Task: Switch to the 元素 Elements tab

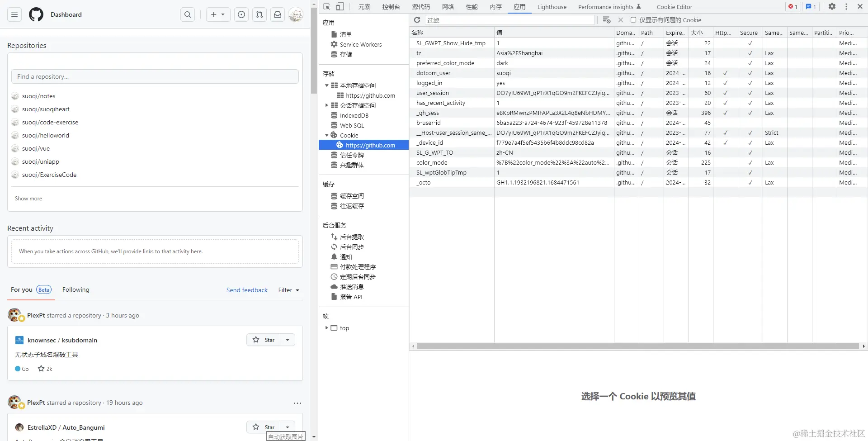Action: (364, 7)
